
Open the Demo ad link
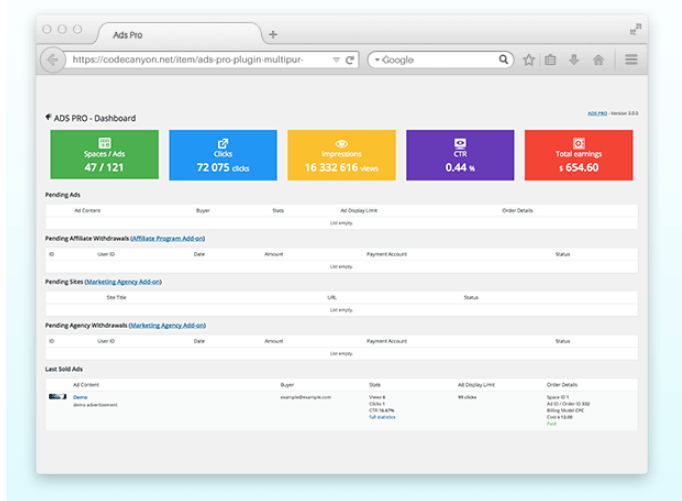pyautogui.click(x=80, y=397)
